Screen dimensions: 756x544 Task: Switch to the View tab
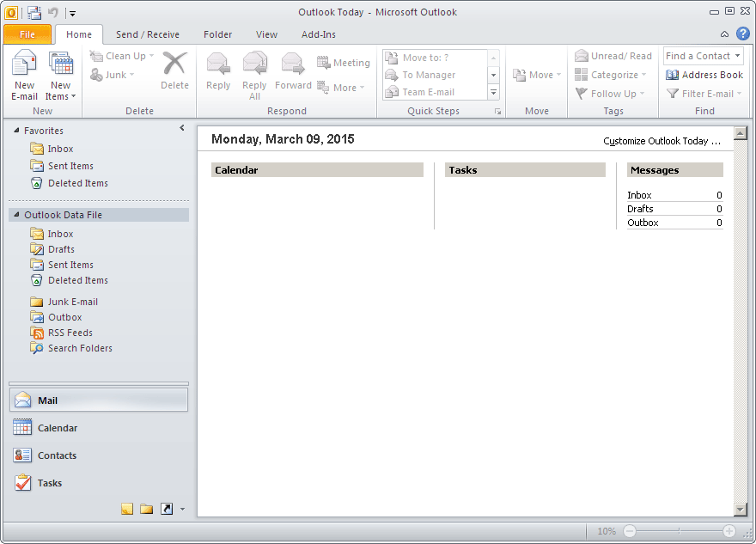pyautogui.click(x=266, y=34)
